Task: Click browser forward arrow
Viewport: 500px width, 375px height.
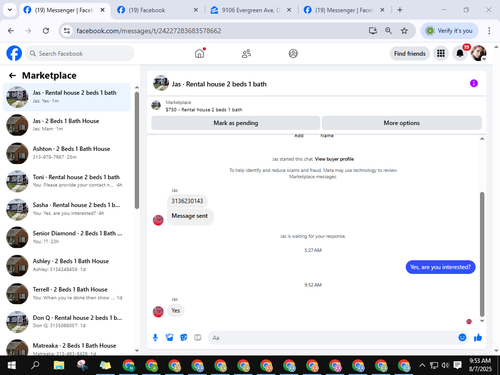Action: [28, 31]
